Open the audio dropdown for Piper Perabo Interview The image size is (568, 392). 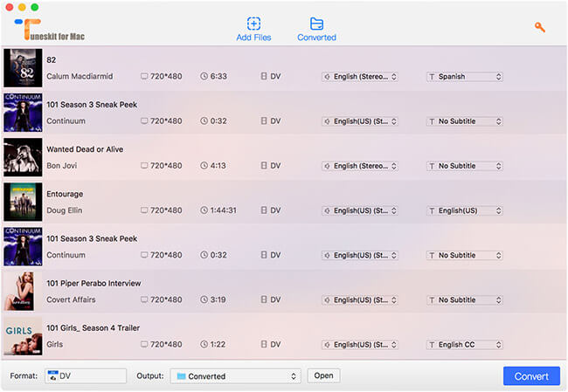click(360, 300)
